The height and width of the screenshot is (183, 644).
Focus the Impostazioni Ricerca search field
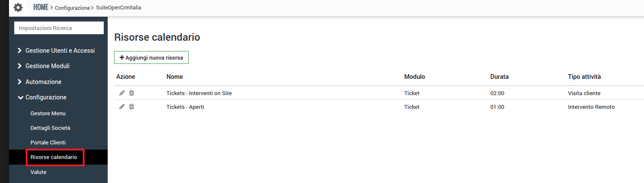[59, 28]
